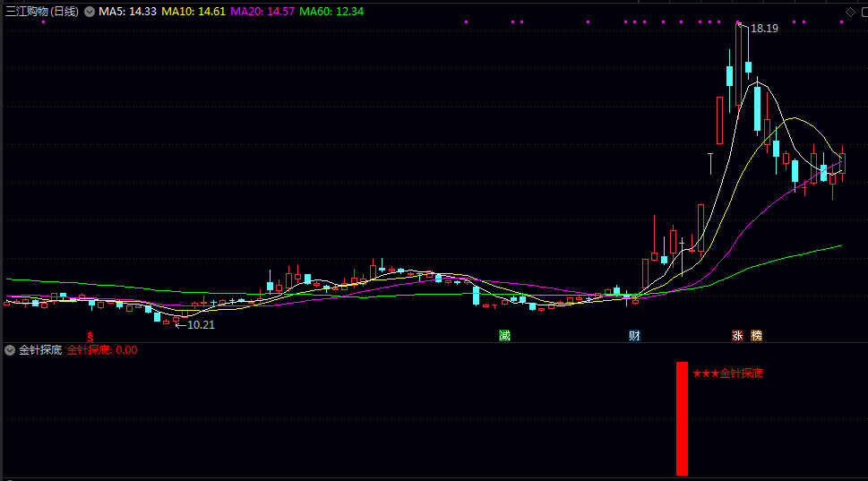Select the MA20: 14.57 label

(262, 12)
